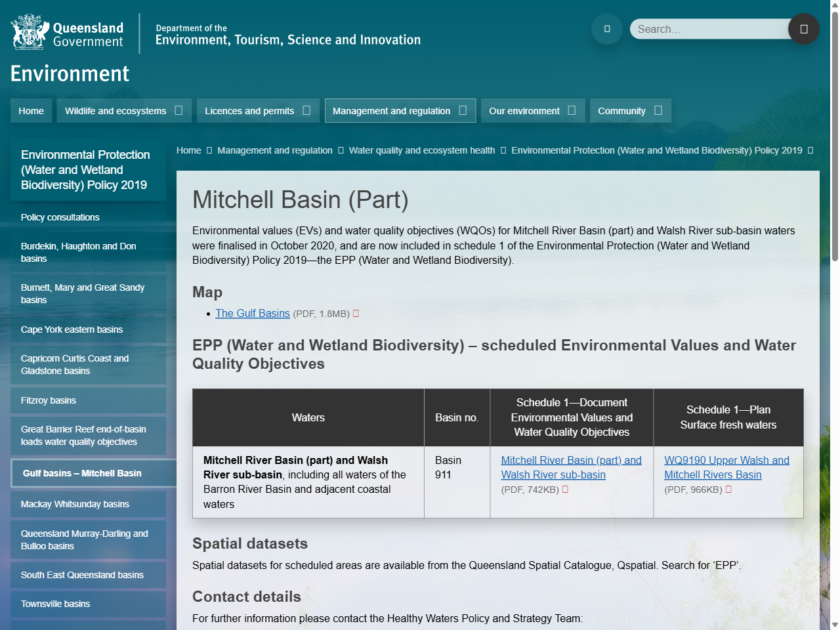The height and width of the screenshot is (630, 840).
Task: Click the PDF icon after 966KB
Action: tap(728, 490)
